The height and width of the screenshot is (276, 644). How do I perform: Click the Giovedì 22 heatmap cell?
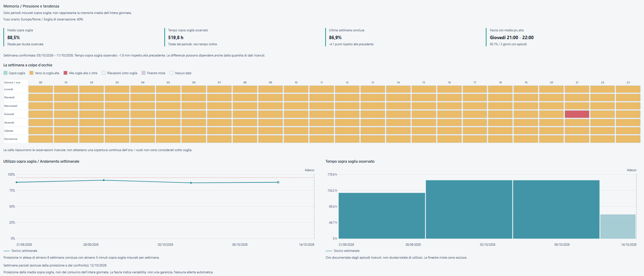(602, 114)
